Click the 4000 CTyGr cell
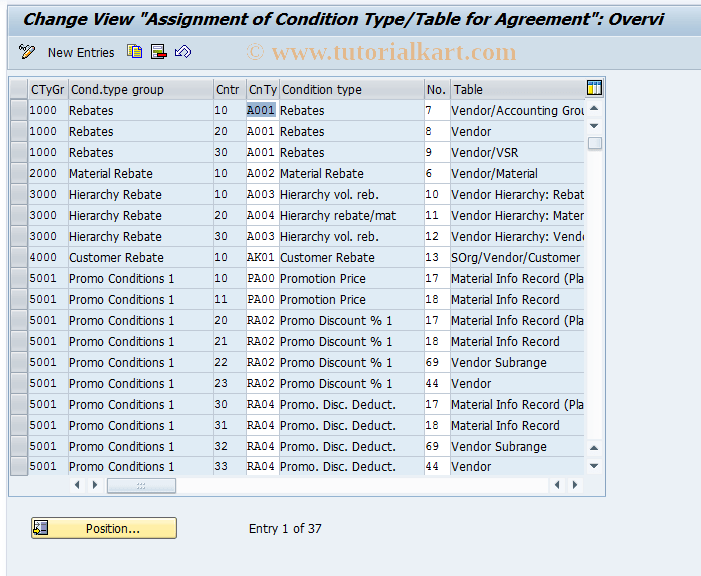The image size is (701, 576). [48, 257]
